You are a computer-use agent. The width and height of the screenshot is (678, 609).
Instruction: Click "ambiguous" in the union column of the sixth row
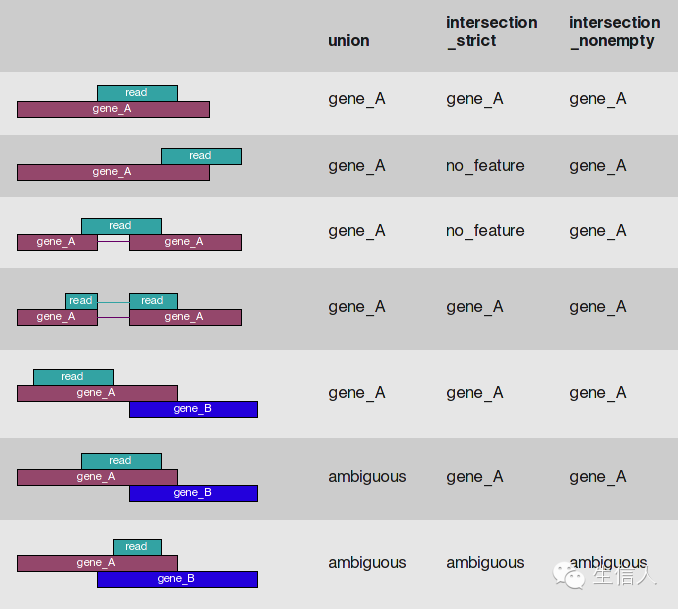point(367,477)
